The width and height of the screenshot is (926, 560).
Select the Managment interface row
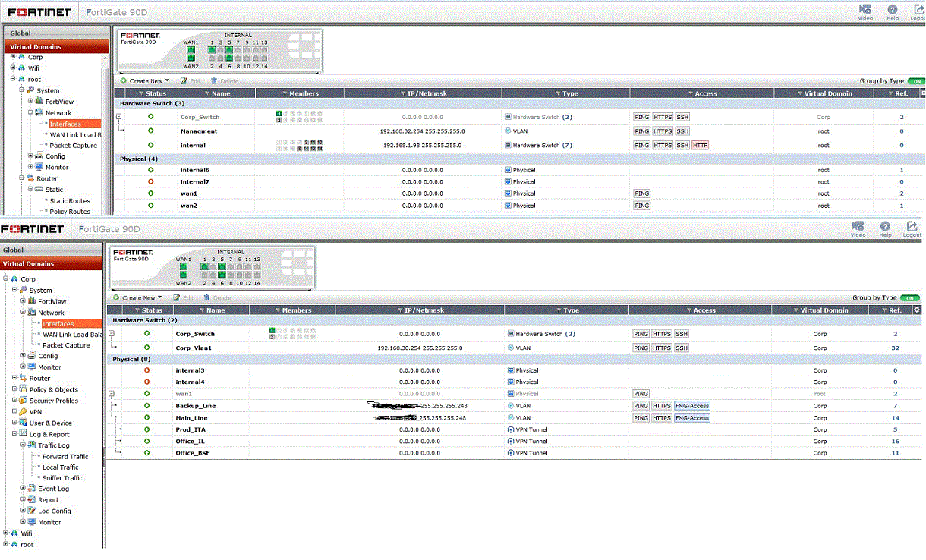point(520,131)
